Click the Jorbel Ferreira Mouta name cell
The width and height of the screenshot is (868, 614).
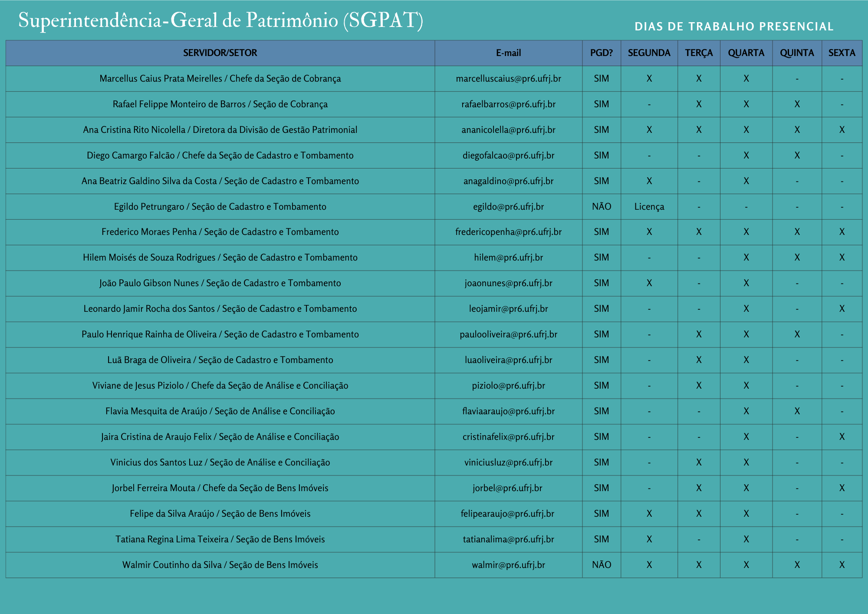(220, 489)
